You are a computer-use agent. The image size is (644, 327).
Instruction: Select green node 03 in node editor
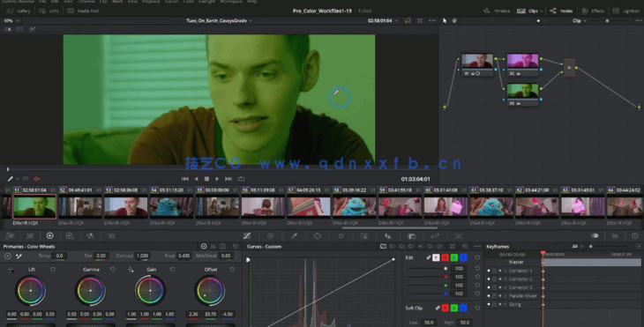pos(522,94)
